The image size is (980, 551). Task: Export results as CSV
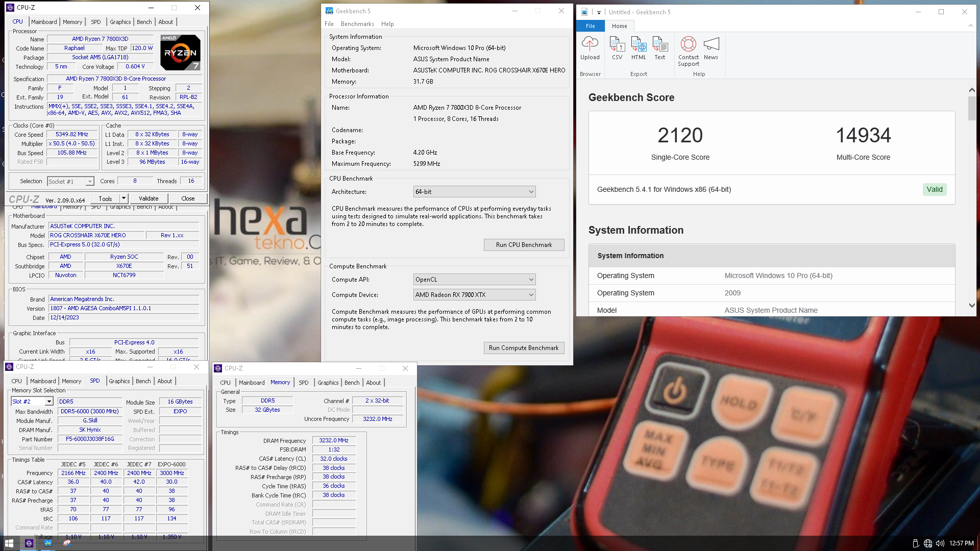[x=617, y=44]
